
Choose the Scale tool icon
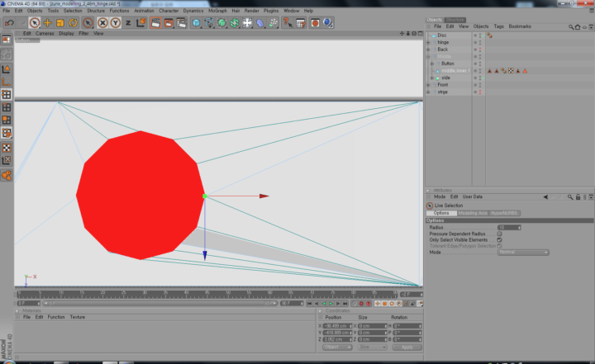coord(60,23)
